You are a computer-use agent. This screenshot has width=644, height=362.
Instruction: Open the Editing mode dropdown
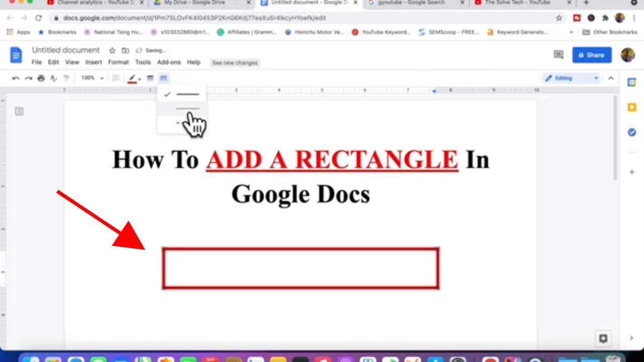[572, 78]
